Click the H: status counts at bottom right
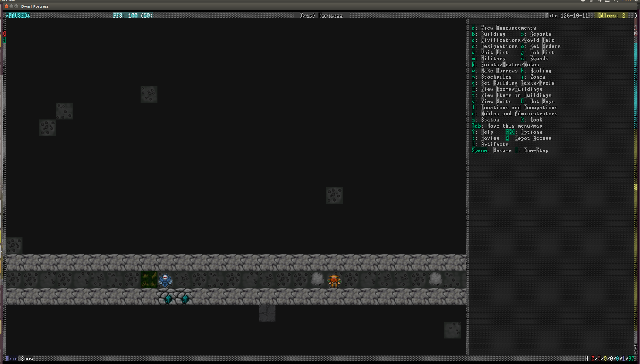Viewport: 640px width, 364px height. click(x=610, y=359)
